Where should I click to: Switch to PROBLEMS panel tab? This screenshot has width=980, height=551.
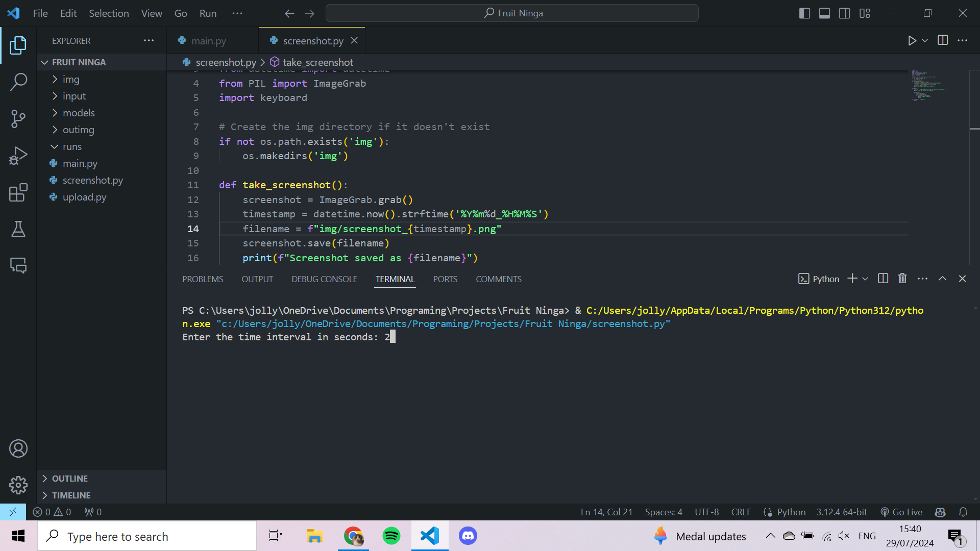[203, 279]
